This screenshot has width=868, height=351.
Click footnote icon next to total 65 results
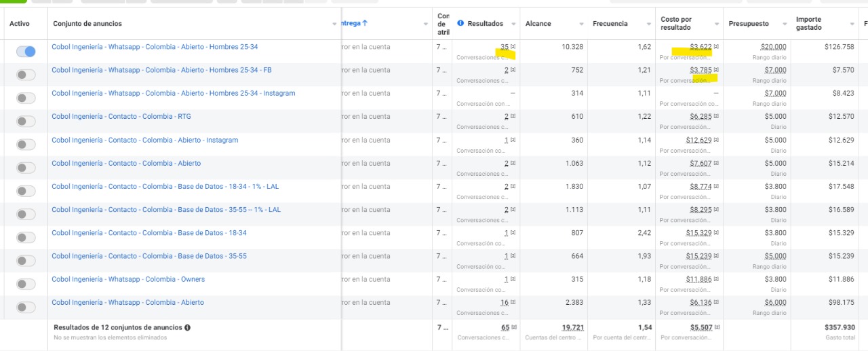[513, 327]
